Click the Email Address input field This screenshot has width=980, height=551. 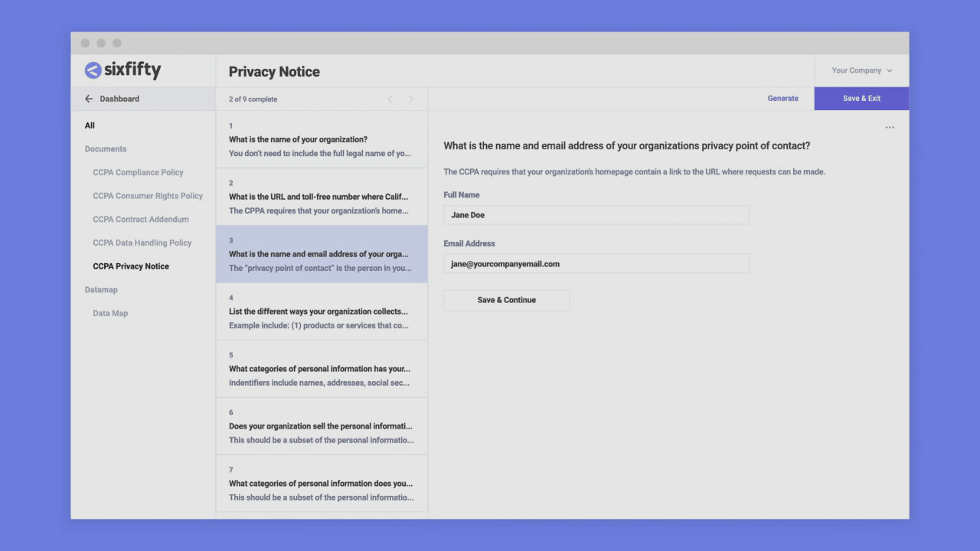coord(596,264)
